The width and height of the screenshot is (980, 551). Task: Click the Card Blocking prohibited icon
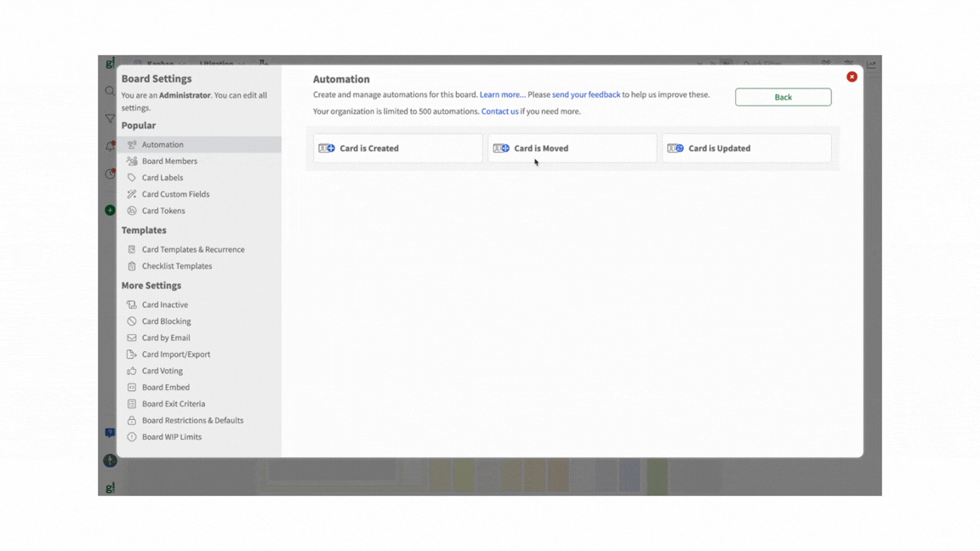coord(132,321)
